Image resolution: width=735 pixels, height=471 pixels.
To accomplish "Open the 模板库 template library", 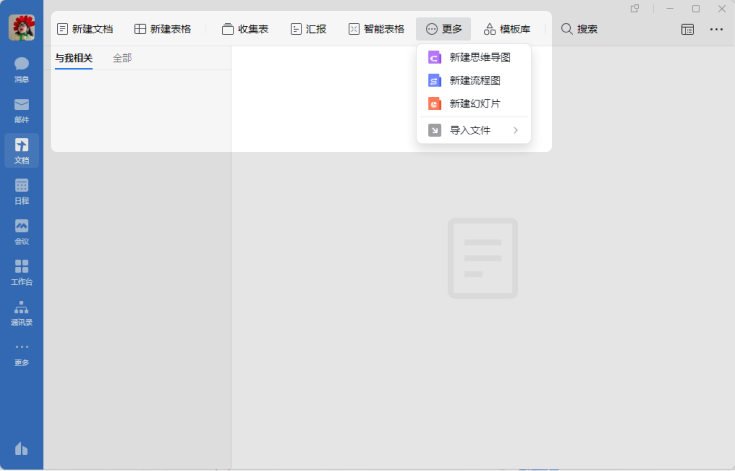I will click(x=507, y=29).
